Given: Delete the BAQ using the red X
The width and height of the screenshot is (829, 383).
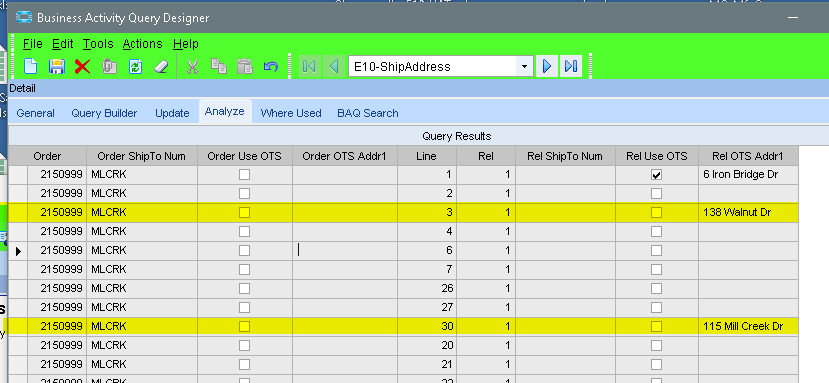Looking at the screenshot, I should coord(82,66).
